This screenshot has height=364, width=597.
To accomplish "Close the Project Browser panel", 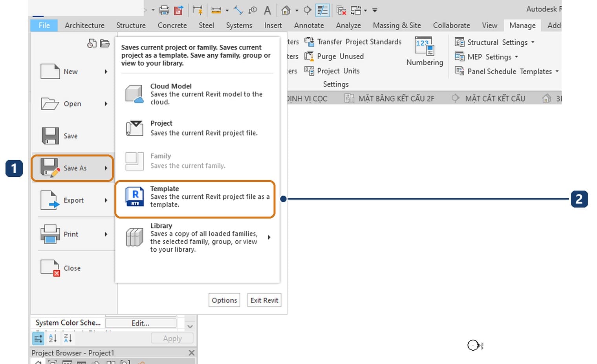I will [191, 353].
